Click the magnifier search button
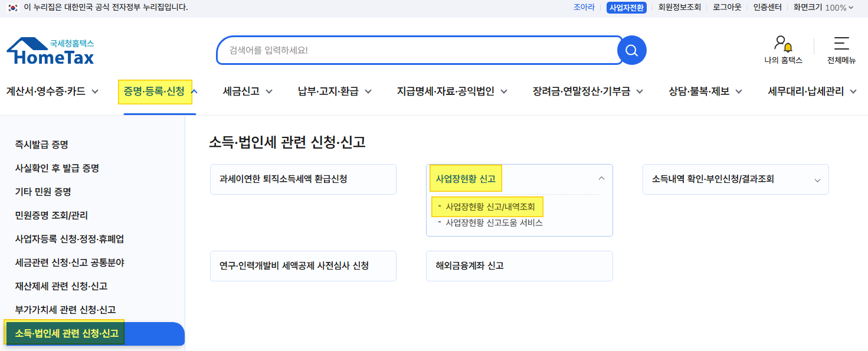Image resolution: width=868 pixels, height=351 pixels. coord(632,50)
